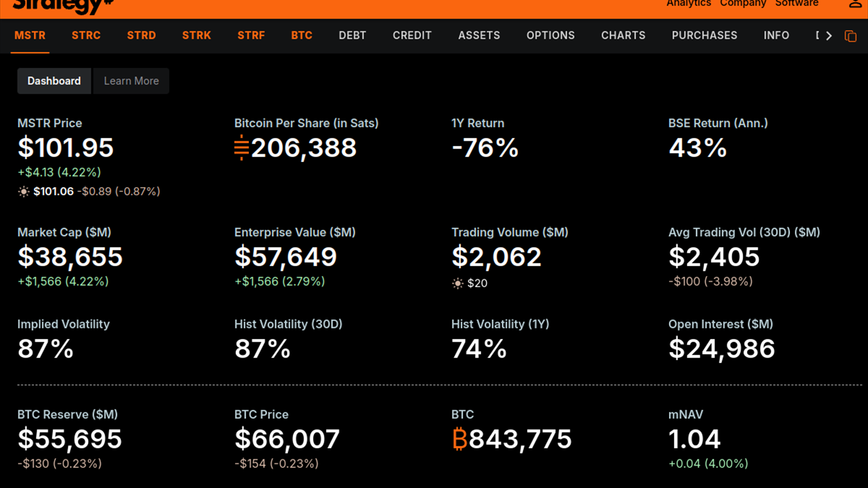Open the Software header link
The image size is (868, 488).
797,3
